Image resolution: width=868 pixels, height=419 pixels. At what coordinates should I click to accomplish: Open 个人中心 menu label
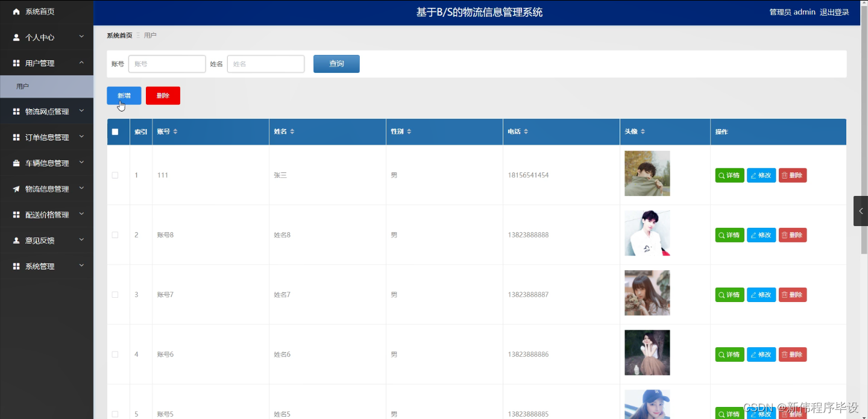(40, 37)
